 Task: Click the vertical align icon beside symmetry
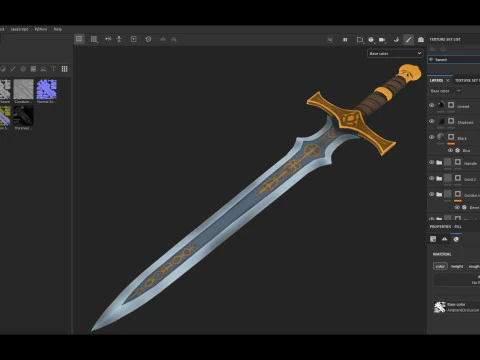[x=119, y=39]
